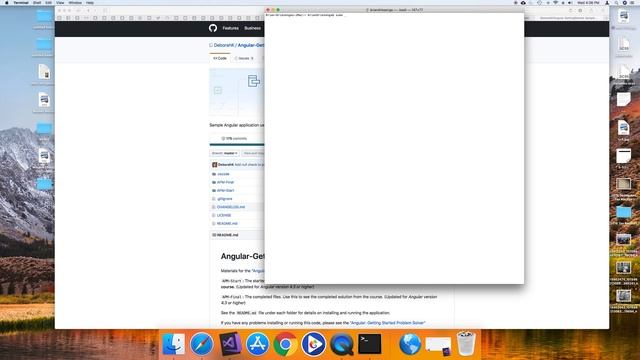Image resolution: width=640 pixels, height=360 pixels.
Task: Open the .gitignore file
Action: [x=224, y=199]
